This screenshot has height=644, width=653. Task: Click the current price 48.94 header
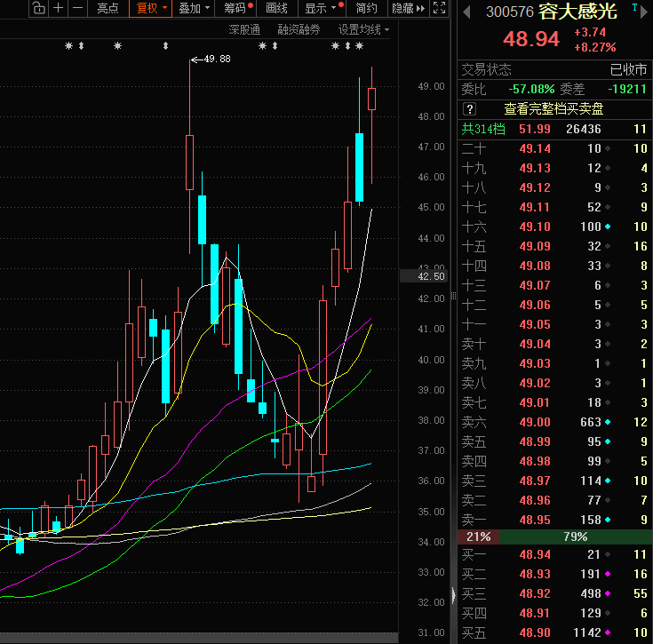[x=531, y=39]
